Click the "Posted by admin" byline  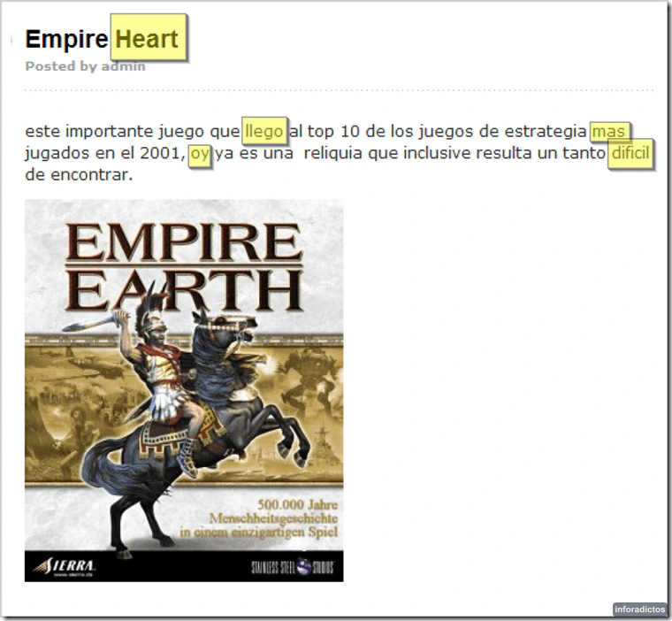point(85,66)
